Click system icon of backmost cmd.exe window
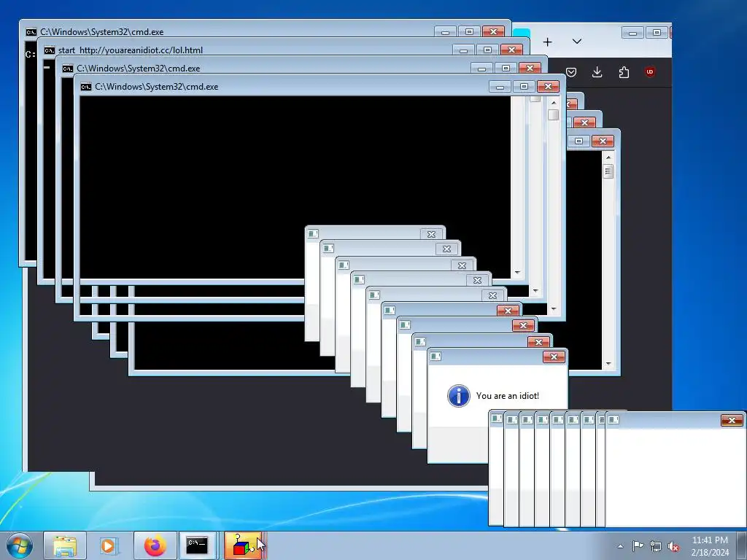747x560 pixels. coord(31,32)
